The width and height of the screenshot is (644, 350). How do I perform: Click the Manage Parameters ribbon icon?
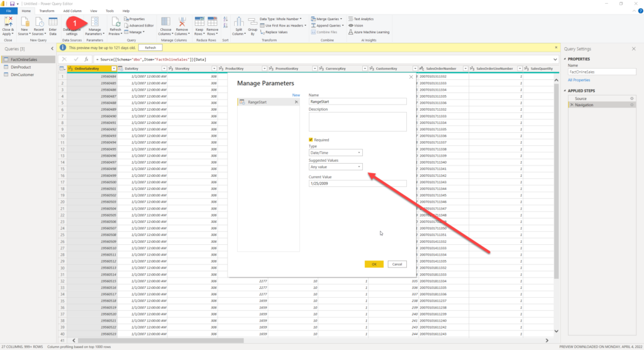(95, 21)
